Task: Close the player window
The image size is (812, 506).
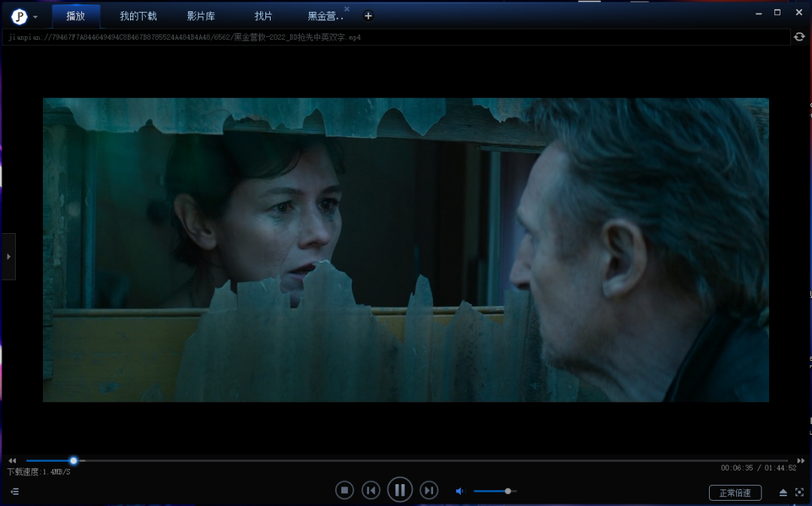Action: [799, 13]
